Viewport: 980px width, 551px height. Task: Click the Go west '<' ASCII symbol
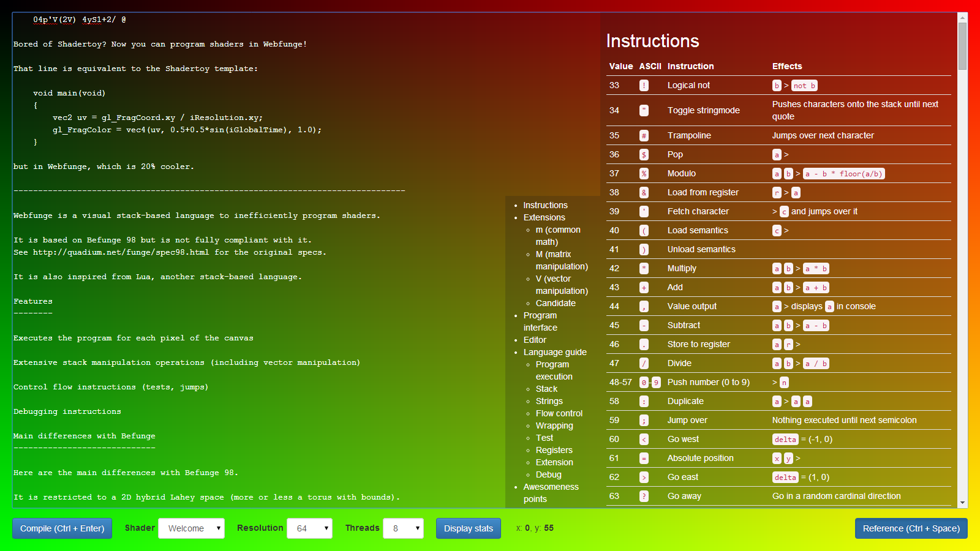(644, 440)
